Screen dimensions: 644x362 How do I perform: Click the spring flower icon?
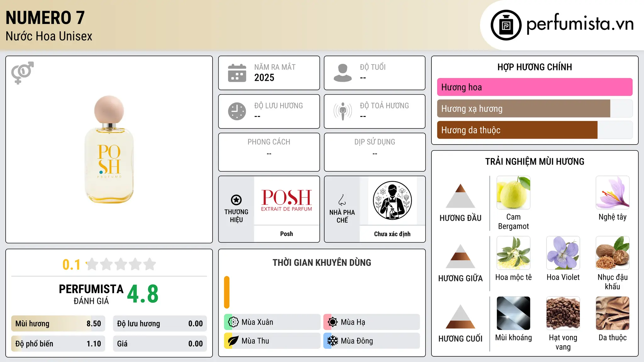pos(233,322)
